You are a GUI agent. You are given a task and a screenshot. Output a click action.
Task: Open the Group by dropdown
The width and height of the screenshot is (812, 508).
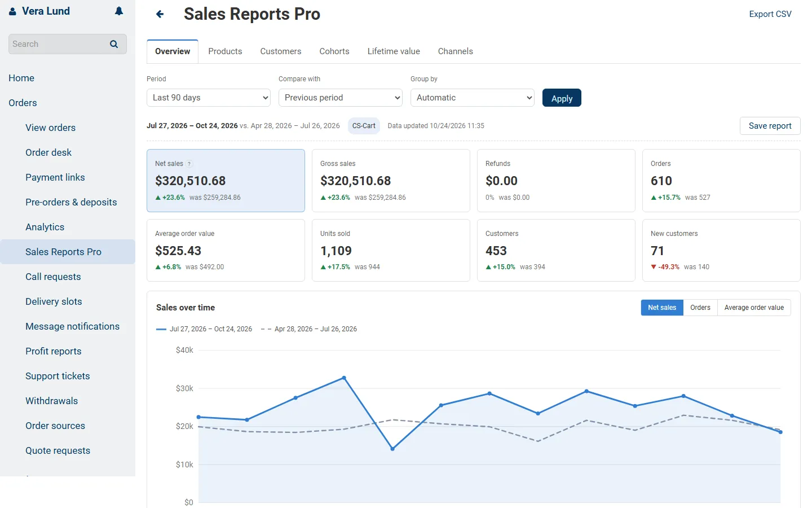pos(473,98)
